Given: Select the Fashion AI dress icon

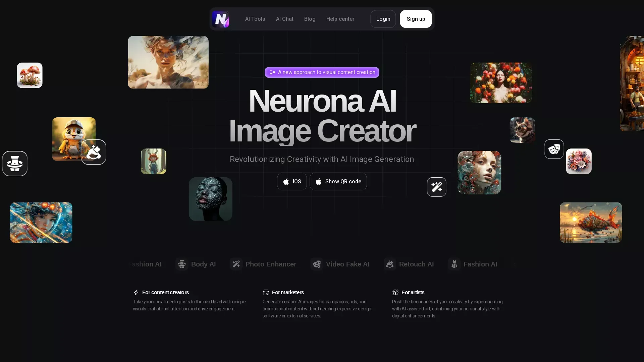Looking at the screenshot, I should (454, 264).
